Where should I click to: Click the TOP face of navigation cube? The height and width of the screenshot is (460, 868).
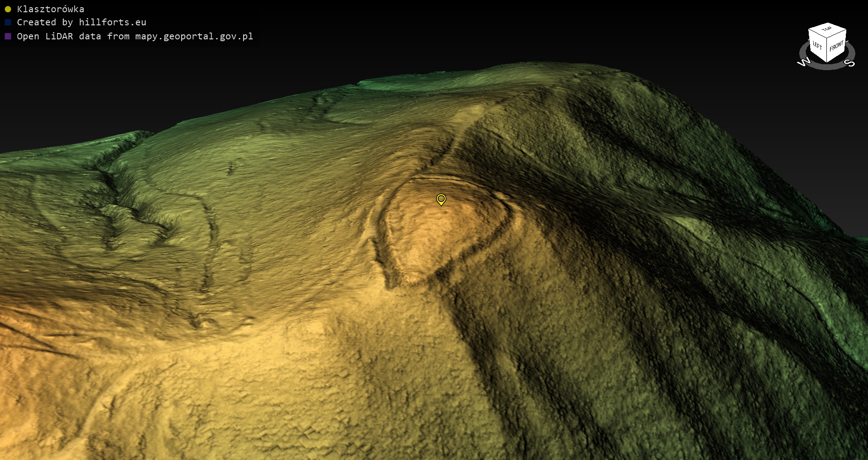pos(827,29)
